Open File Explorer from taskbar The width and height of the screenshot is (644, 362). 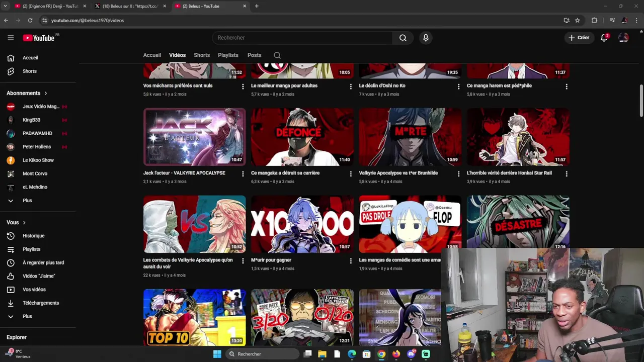coord(322,354)
